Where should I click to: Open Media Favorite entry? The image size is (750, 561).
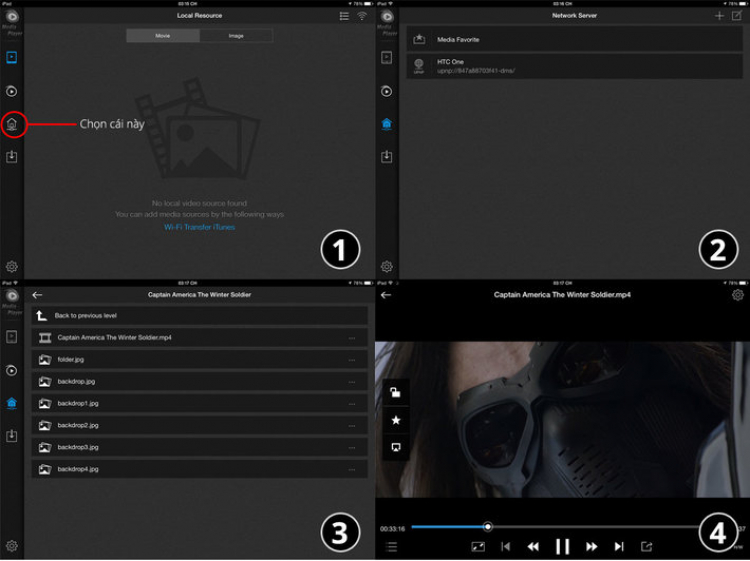point(574,39)
